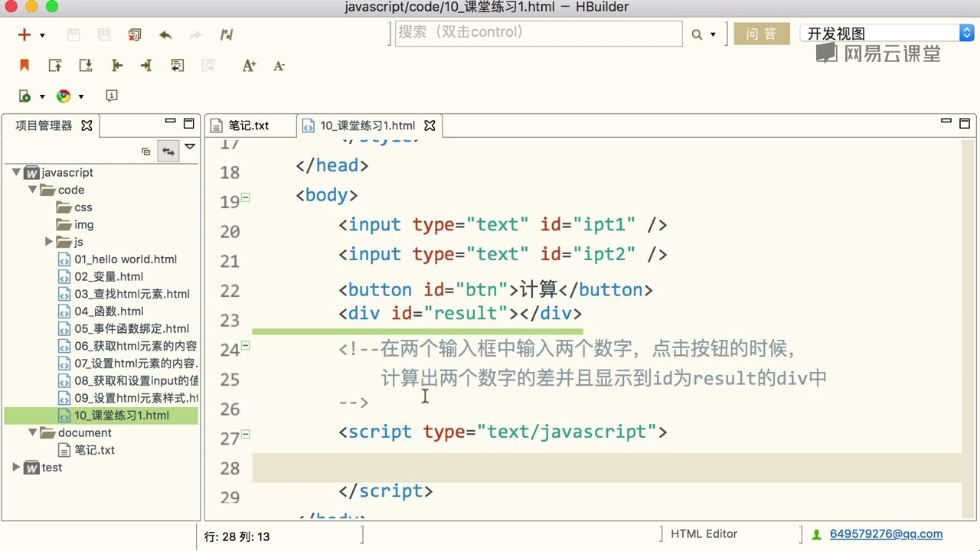Expand the js folder
980x551 pixels.
(x=49, y=242)
